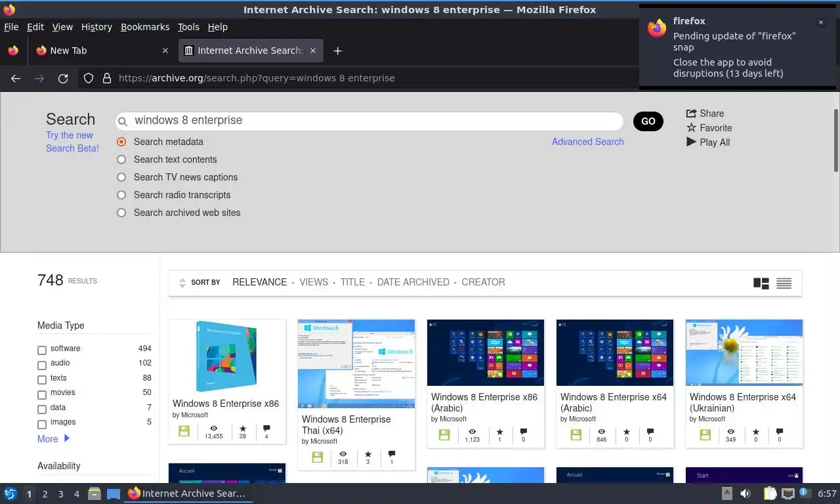The width and height of the screenshot is (840, 504).
Task: Sort results by CREATOR
Action: tap(483, 282)
